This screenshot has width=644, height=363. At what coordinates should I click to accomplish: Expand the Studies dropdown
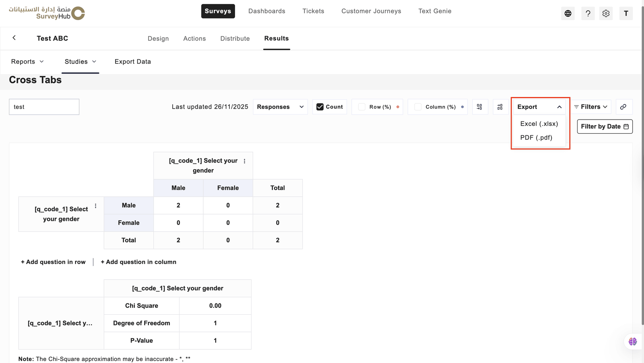[x=80, y=62]
